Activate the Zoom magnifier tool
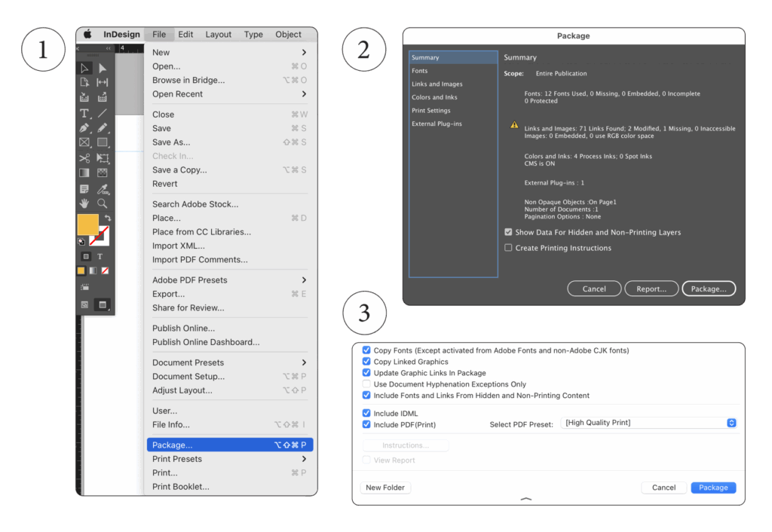Screen dimensions: 772x532 102,203
